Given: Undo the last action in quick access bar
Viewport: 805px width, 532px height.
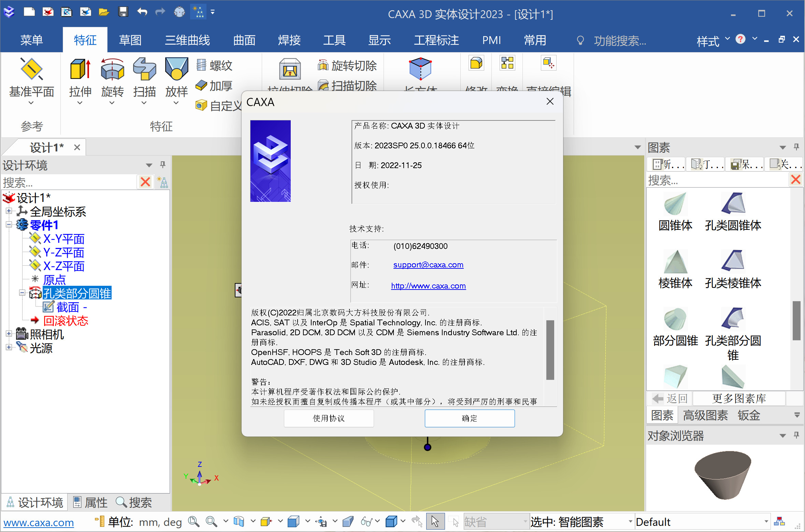Looking at the screenshot, I should (142, 12).
